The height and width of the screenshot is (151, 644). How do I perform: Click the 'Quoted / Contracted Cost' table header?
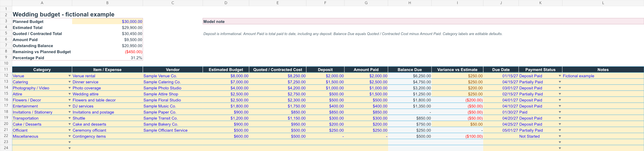277,70
